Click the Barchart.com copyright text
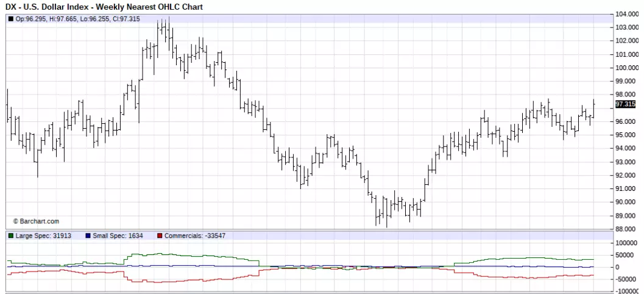Image resolution: width=644 pixels, height=294 pixels. 36,221
